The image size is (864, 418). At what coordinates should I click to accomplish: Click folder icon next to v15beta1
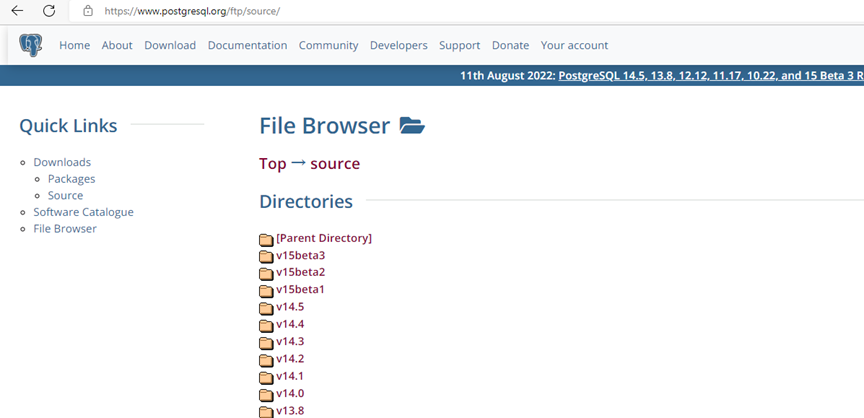266,290
